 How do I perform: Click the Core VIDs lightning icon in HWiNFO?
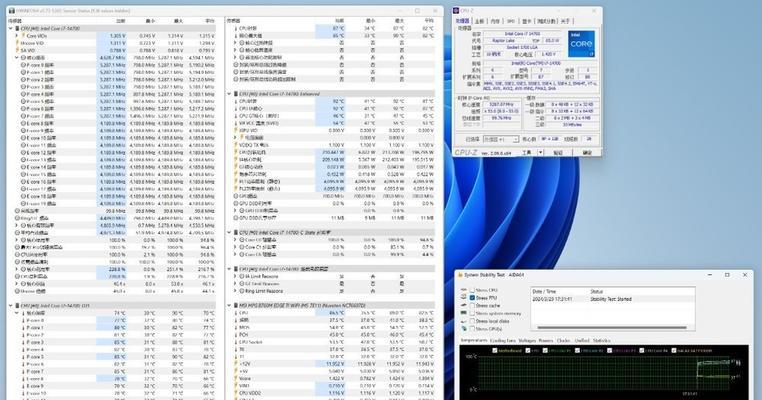[x=23, y=35]
